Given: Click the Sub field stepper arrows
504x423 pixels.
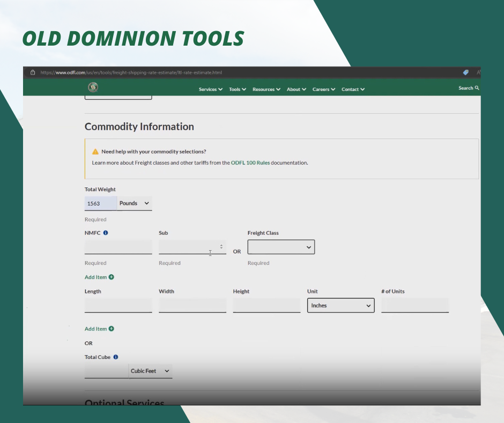Looking at the screenshot, I should (221, 246).
